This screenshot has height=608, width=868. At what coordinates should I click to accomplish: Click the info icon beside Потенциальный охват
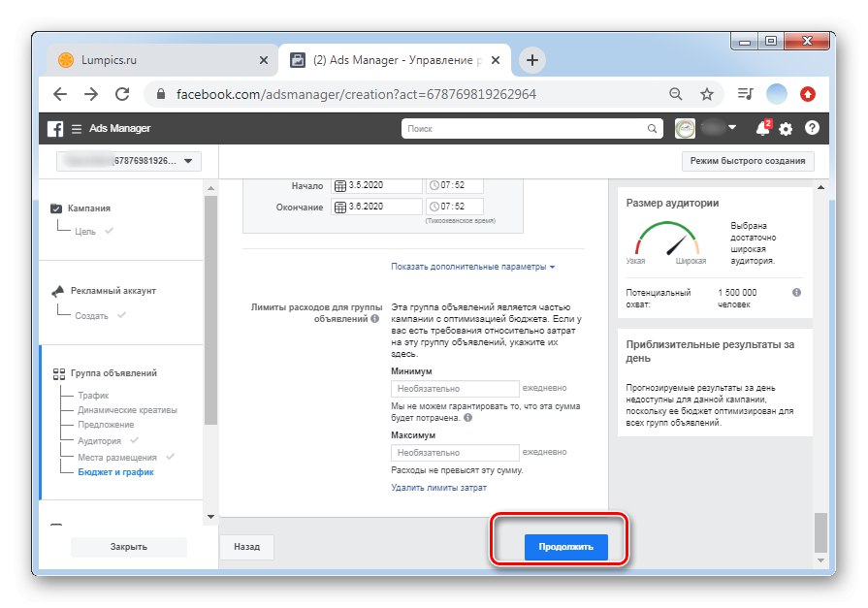click(x=796, y=293)
